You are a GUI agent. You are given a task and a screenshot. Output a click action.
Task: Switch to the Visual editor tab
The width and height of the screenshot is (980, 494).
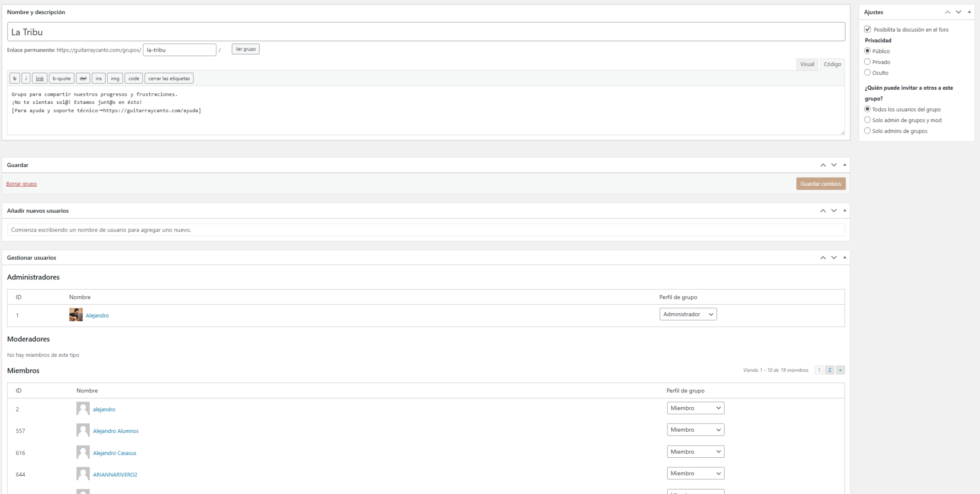(807, 64)
